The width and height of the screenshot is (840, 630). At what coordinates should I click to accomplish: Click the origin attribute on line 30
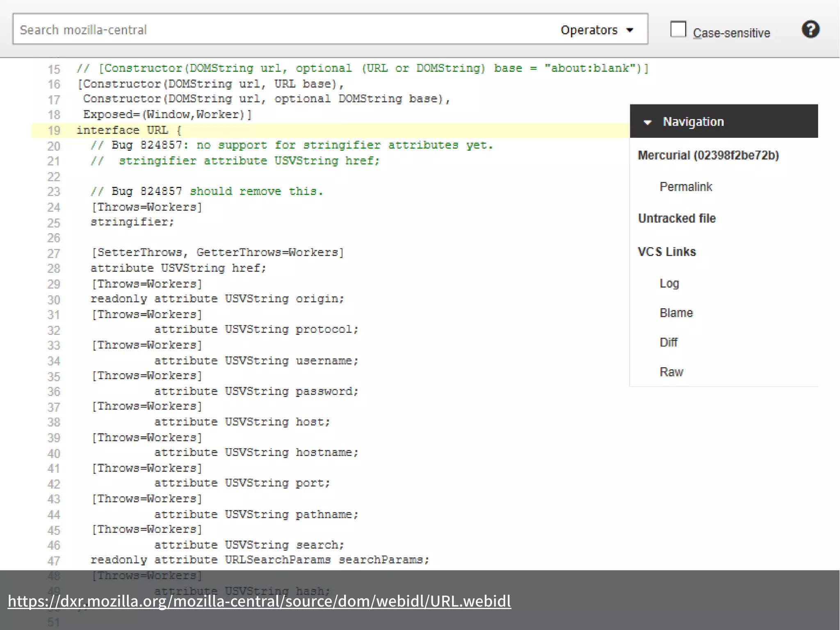pyautogui.click(x=317, y=299)
